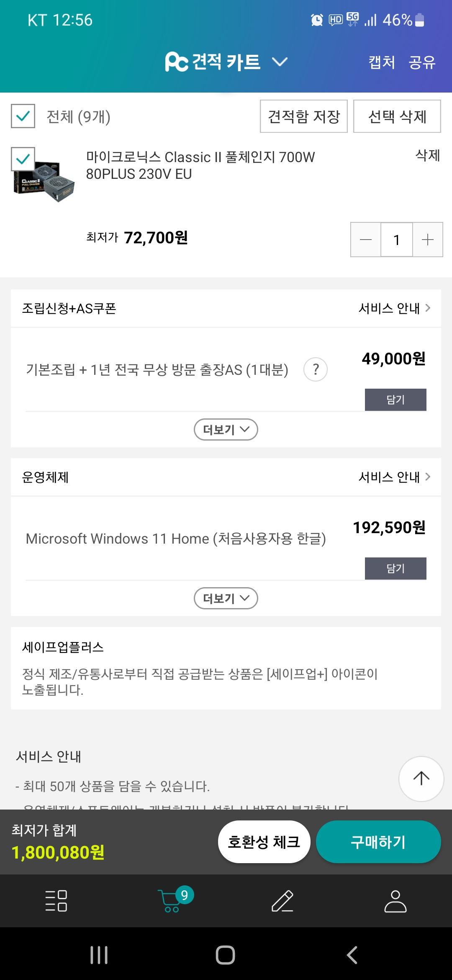Click the question mark help icon
The height and width of the screenshot is (980, 452).
[316, 369]
